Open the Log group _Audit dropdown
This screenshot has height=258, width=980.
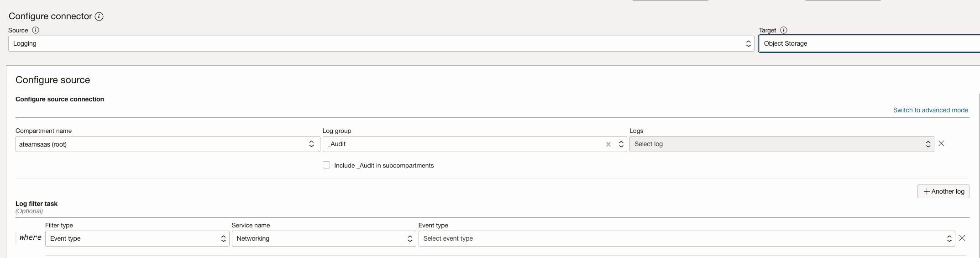pyautogui.click(x=466, y=144)
